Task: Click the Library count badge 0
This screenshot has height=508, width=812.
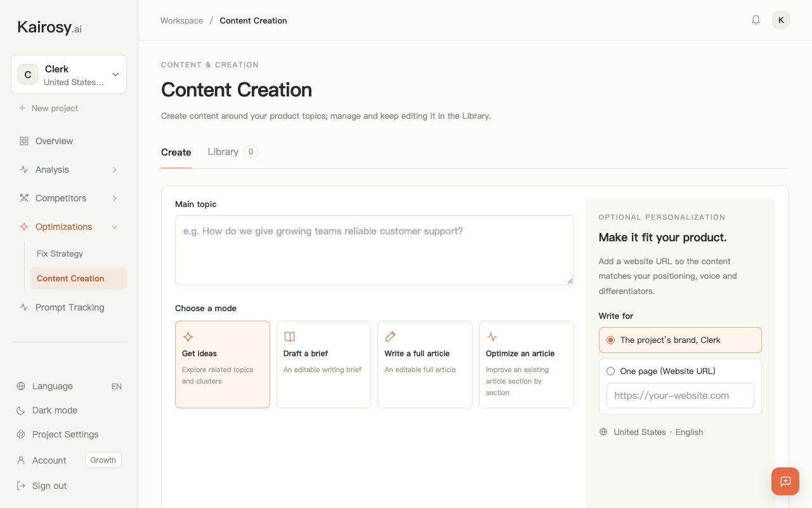Action: [x=251, y=152]
